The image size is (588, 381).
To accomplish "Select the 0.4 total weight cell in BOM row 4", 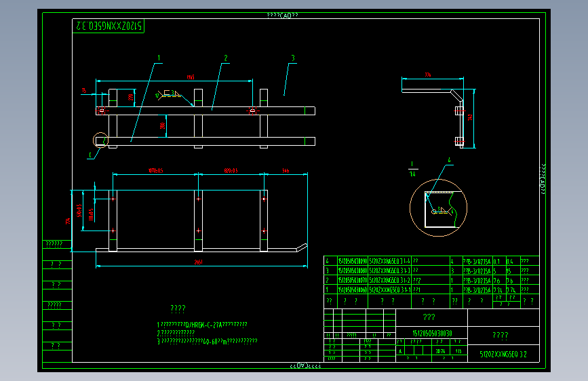I will tap(513, 262).
